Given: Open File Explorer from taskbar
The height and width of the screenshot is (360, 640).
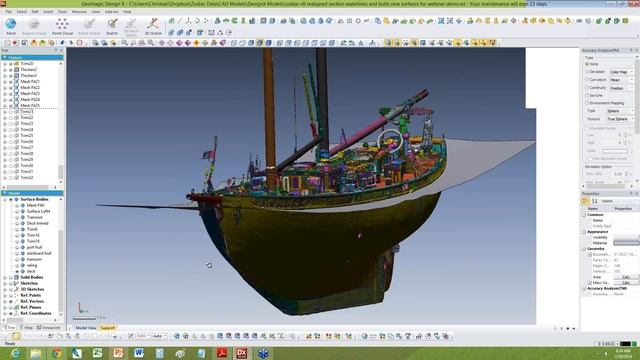Looking at the screenshot, I should tap(36, 353).
